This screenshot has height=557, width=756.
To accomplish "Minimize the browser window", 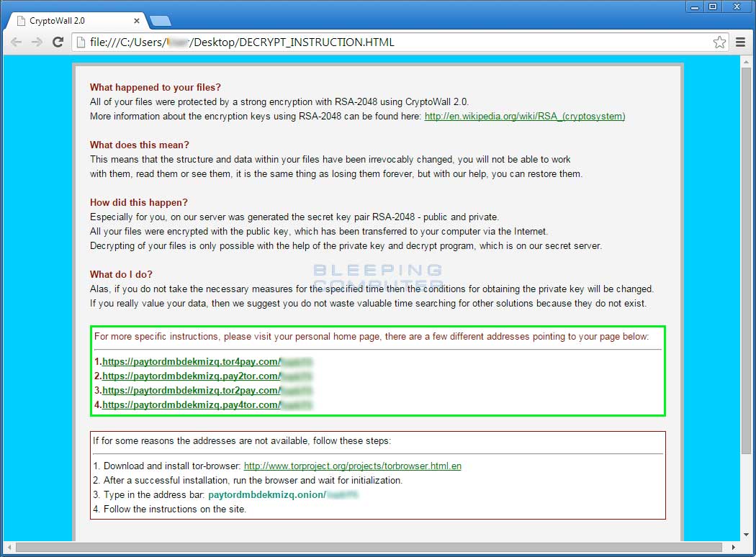I will 695,6.
